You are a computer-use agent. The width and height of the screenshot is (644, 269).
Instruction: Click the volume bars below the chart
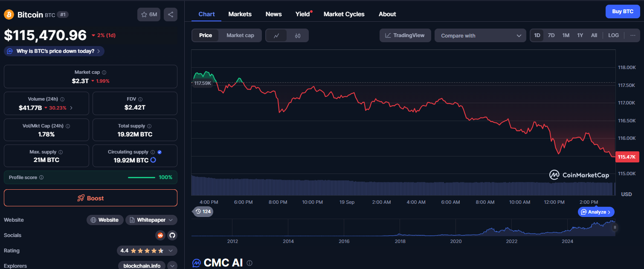(403, 186)
